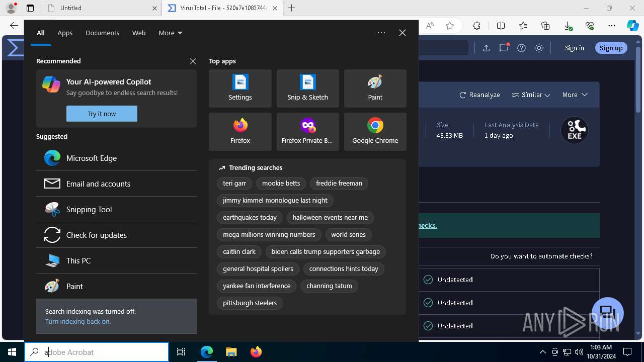Open Firefox from the taskbar
Screen dimensions: 644x362
(256, 352)
